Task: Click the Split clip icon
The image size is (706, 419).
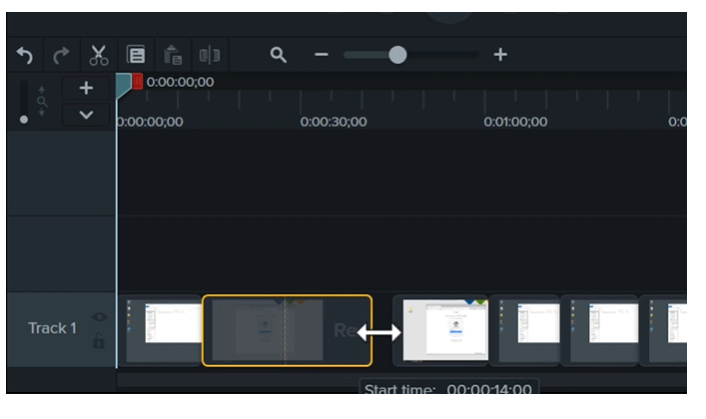Action: [210, 55]
